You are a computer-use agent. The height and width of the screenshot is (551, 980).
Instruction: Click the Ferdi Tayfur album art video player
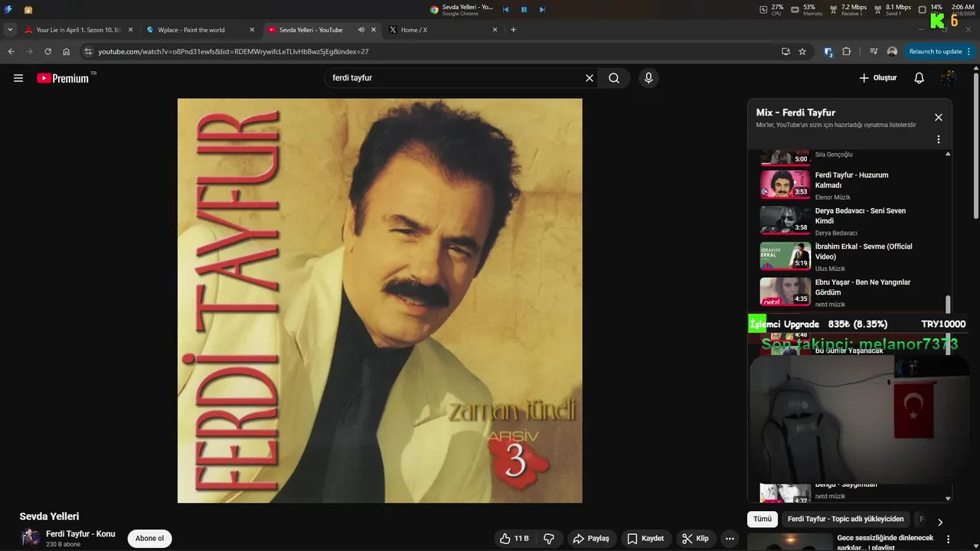coord(380,301)
